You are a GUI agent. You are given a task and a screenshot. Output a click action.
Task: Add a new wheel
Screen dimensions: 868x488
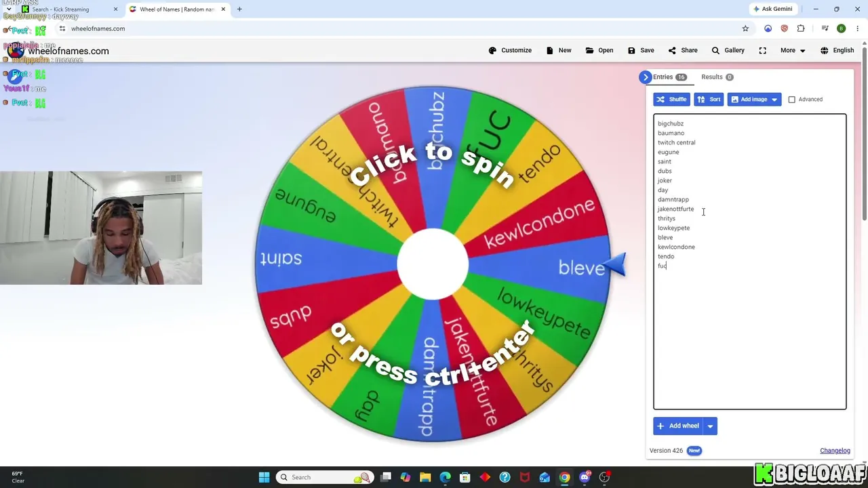[678, 426]
